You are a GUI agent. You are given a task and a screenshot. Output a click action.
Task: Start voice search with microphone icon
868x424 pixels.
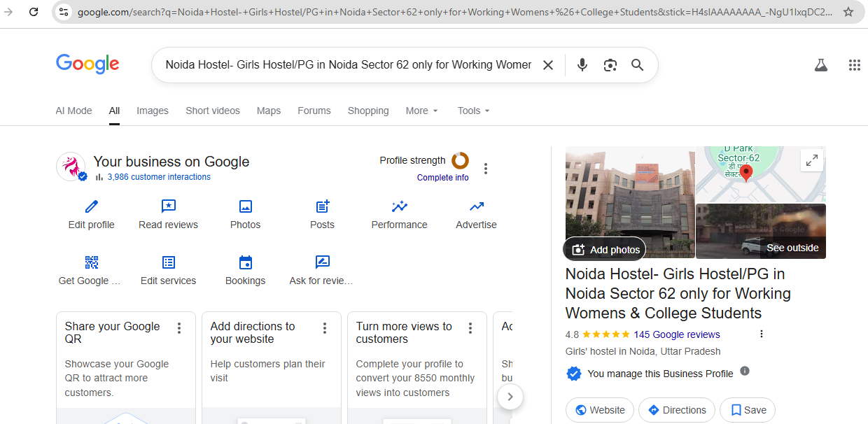[x=582, y=65]
